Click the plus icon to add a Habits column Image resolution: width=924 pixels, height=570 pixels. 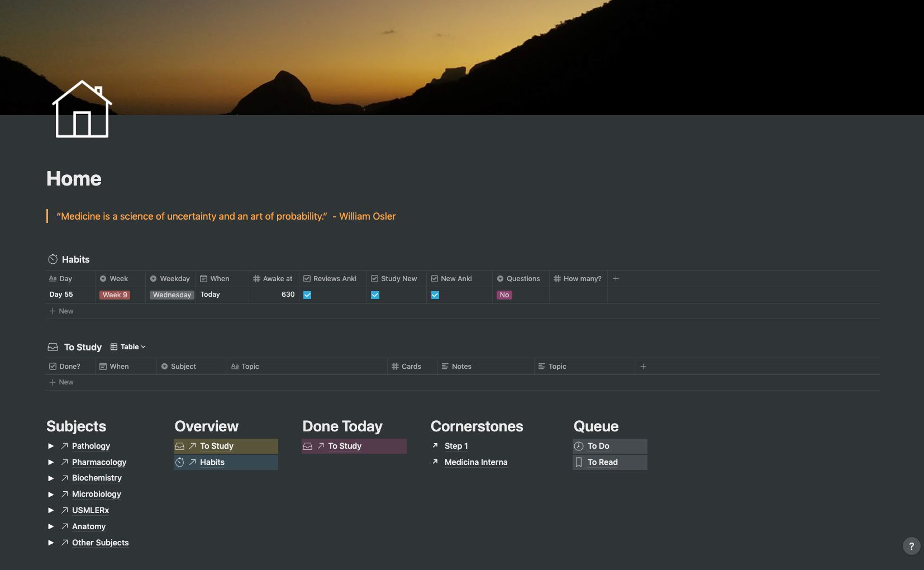tap(616, 278)
